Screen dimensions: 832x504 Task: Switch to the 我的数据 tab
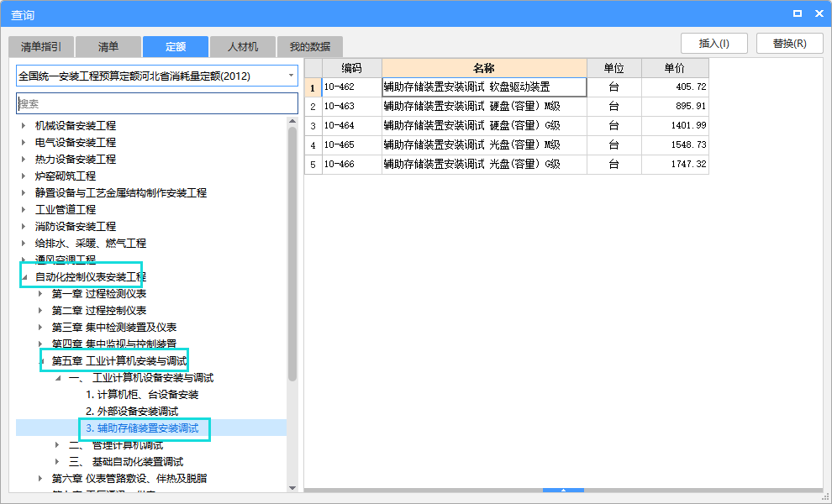pyautogui.click(x=310, y=47)
